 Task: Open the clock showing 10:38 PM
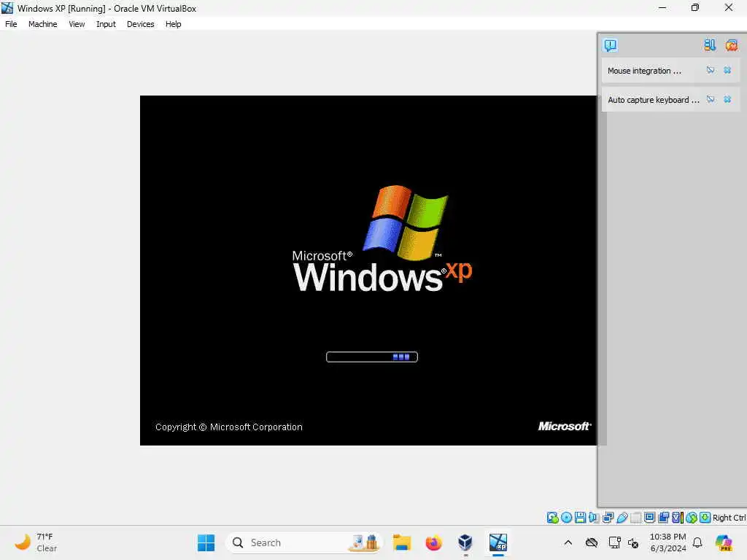(668, 542)
